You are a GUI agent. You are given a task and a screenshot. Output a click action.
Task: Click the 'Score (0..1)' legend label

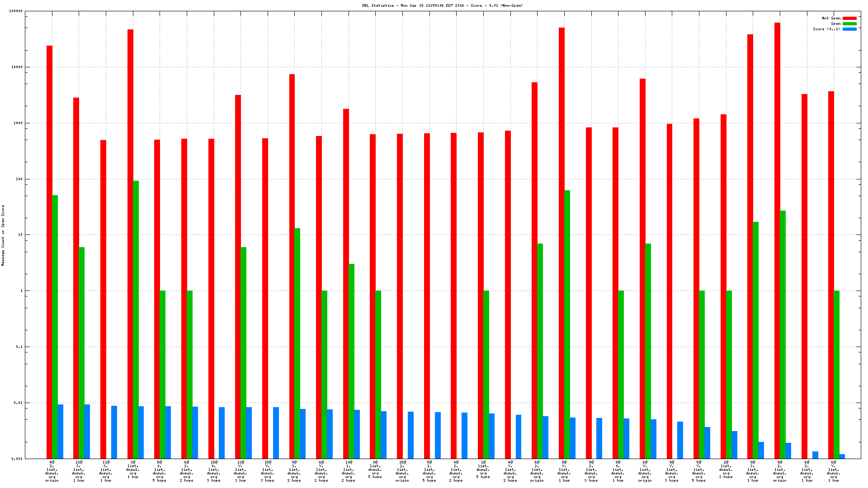tap(826, 29)
